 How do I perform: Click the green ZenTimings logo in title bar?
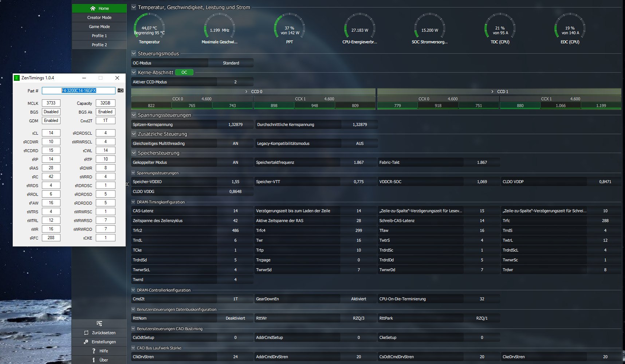[17, 78]
